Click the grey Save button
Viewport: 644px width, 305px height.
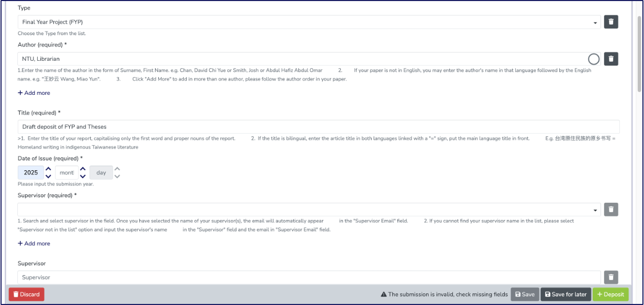point(525,295)
